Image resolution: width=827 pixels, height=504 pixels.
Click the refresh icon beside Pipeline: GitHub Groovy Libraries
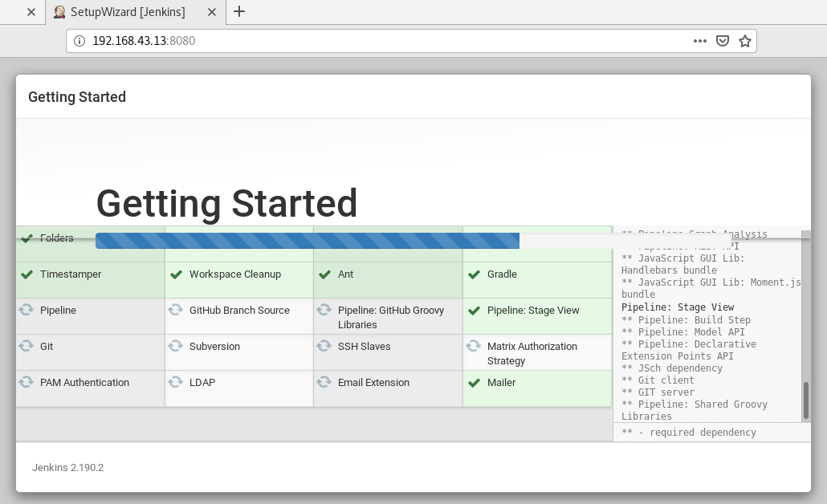coord(324,310)
